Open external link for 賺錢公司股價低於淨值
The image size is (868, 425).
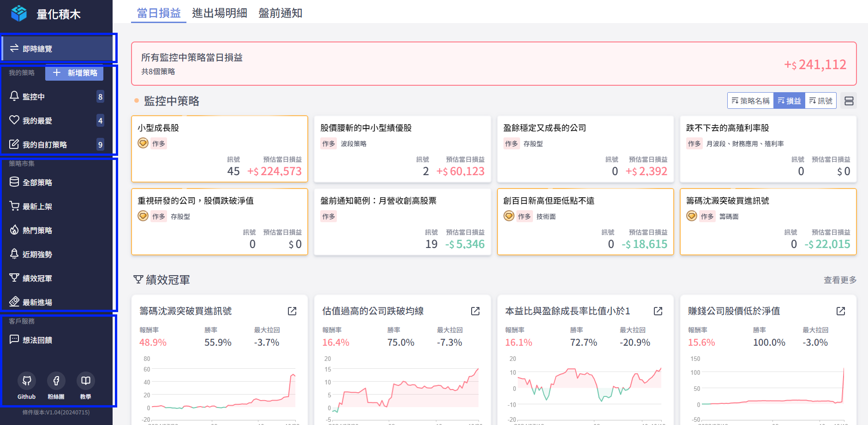coord(841,311)
